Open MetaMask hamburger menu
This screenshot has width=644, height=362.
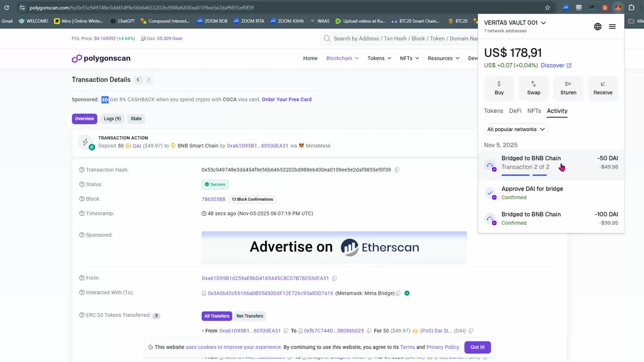pyautogui.click(x=612, y=27)
